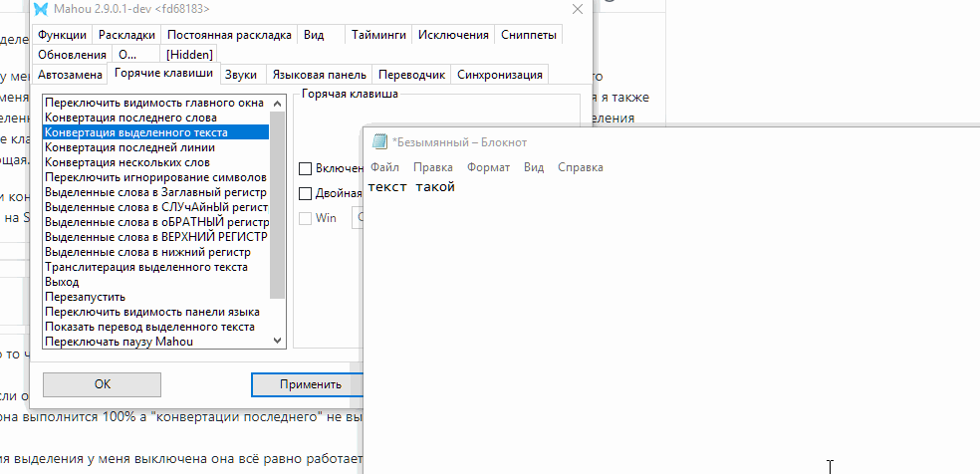Open Notepad Вид menu
Screen dimensions: 980x474
[534, 167]
